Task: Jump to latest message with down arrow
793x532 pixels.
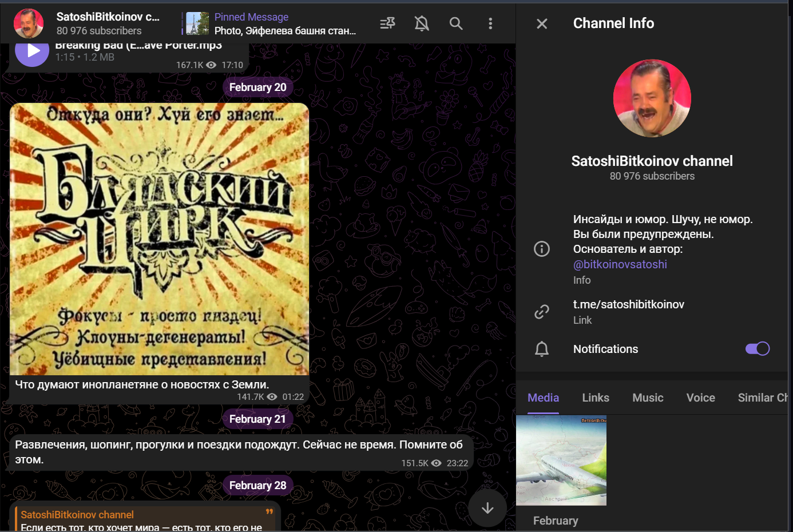Action: pos(487,508)
